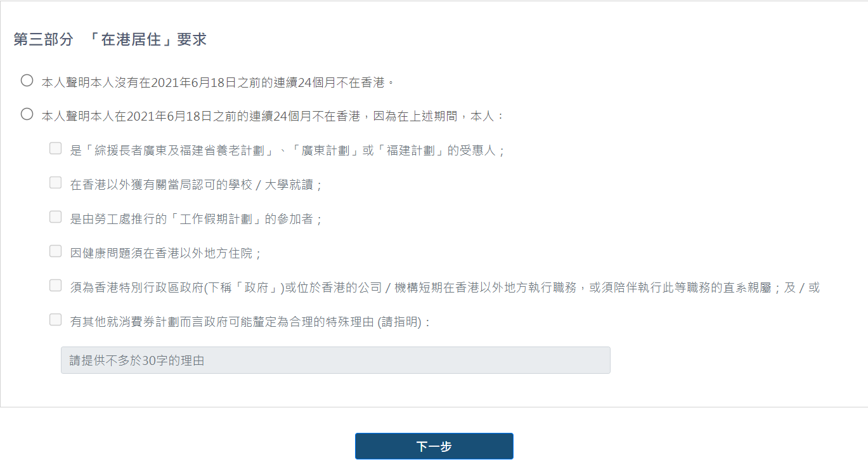Tick checkbox for 綜援長者廣東及福建省養老計劃 beneficiary

click(56, 149)
